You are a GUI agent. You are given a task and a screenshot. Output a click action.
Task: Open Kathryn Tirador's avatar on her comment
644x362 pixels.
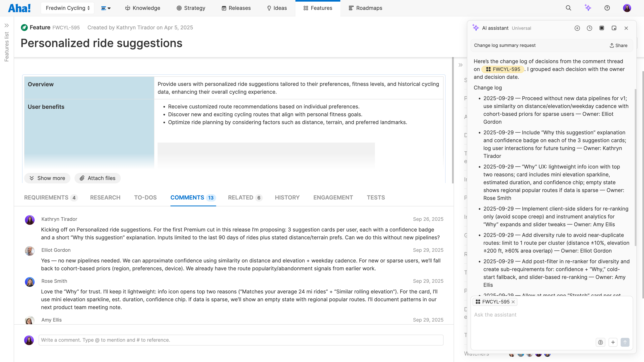point(30,220)
